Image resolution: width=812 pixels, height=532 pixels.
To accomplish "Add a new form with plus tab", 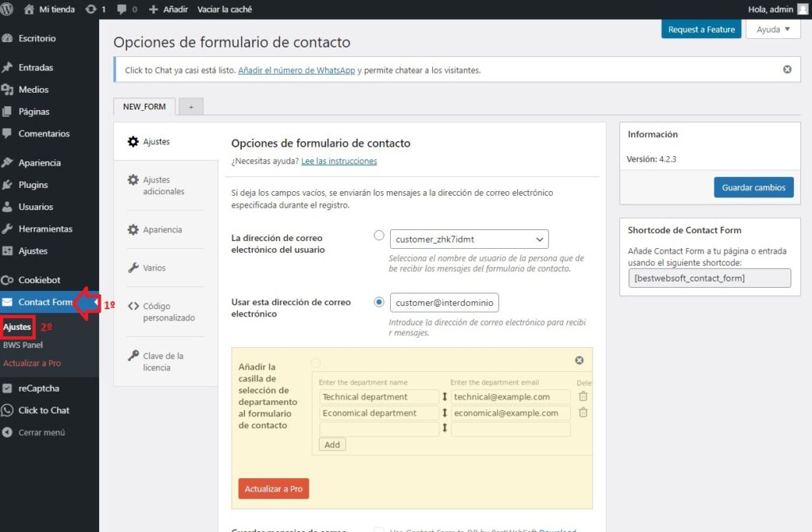I will 191,107.
